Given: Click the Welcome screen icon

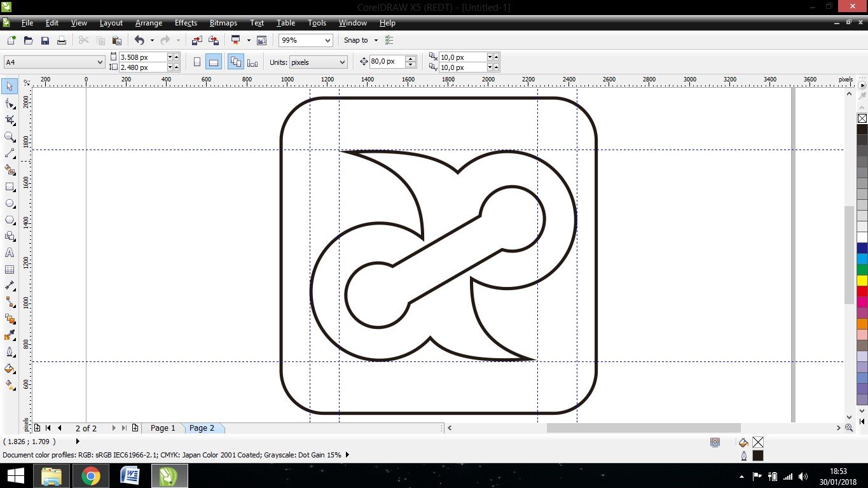Looking at the screenshot, I should tap(261, 40).
